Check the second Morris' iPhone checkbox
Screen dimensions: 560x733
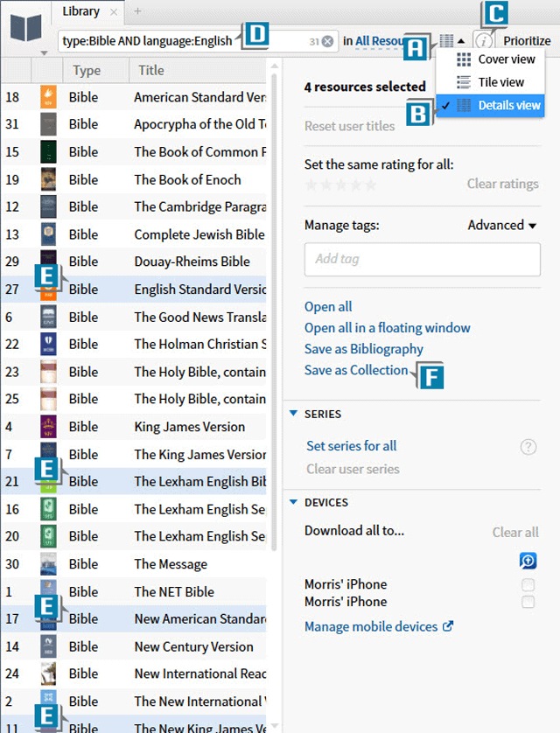[528, 603]
